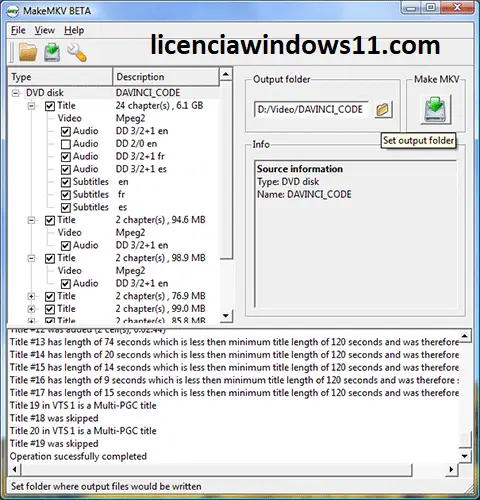
Task: Uncheck Audio DD 3/2+1 fr
Action: (x=66, y=157)
